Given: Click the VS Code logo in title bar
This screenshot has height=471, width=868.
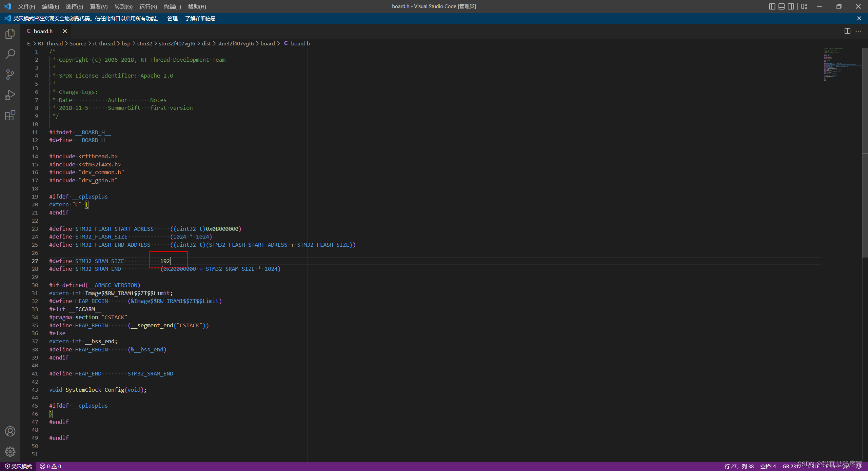Looking at the screenshot, I should click(x=7, y=6).
